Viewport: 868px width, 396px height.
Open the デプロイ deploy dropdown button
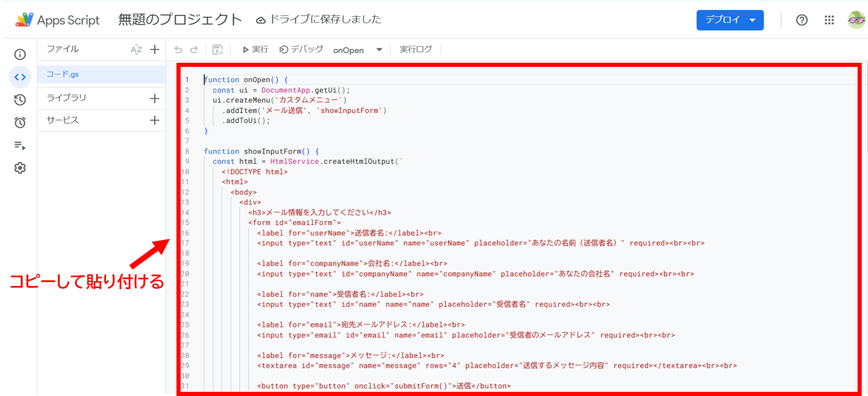point(730,20)
